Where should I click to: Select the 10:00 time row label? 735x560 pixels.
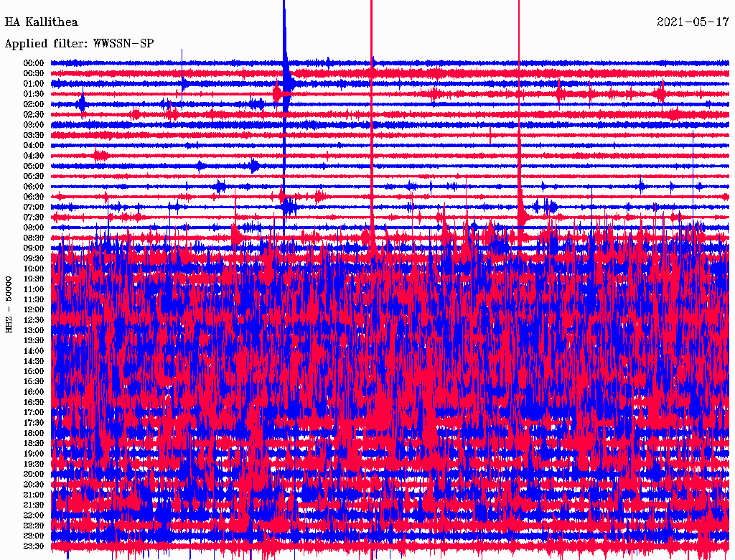[34, 269]
